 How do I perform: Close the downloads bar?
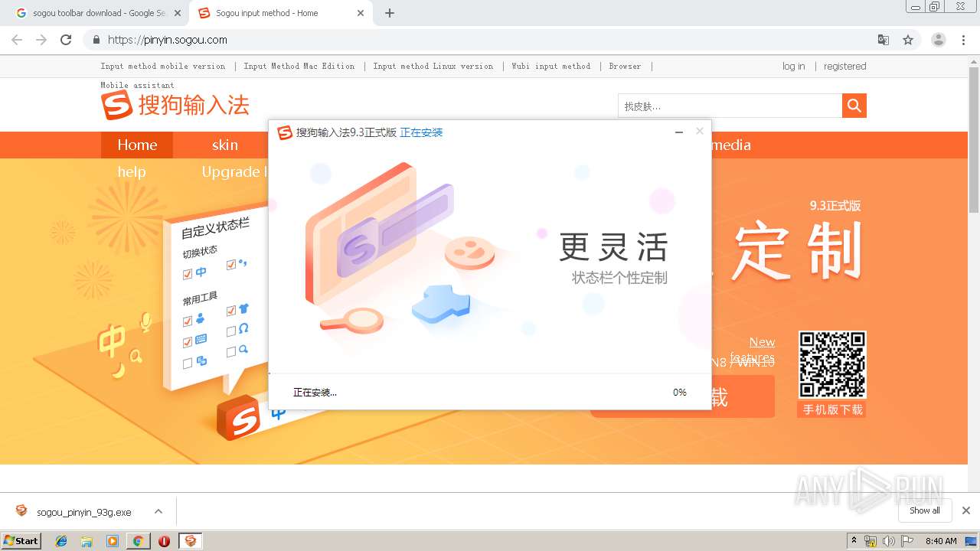click(966, 510)
